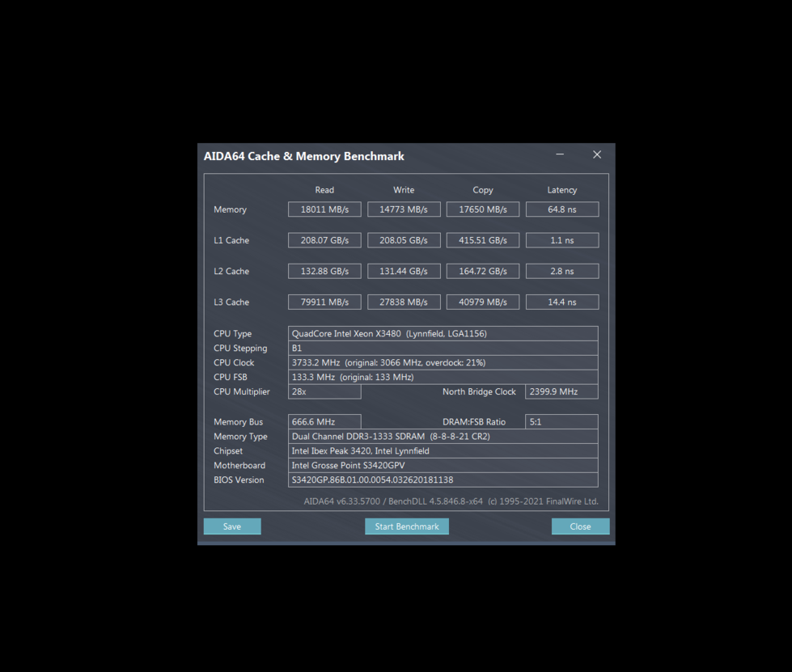Click the CPU Type information field
The image size is (792, 672).
point(443,333)
